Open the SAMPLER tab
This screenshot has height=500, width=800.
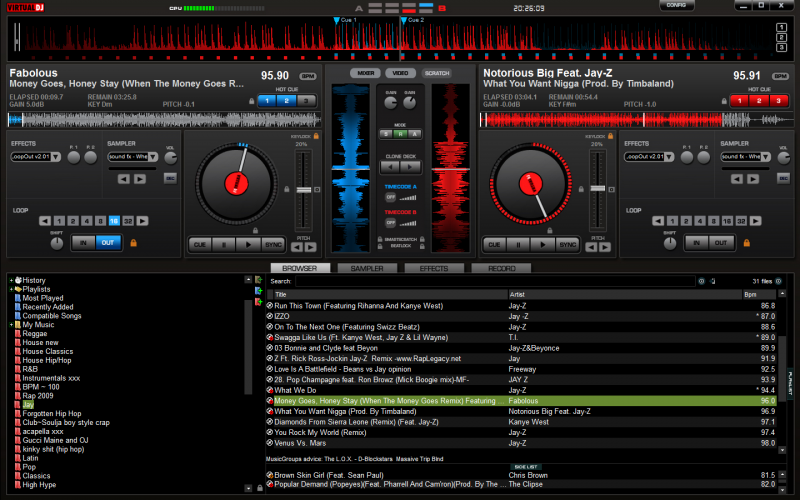click(367, 268)
